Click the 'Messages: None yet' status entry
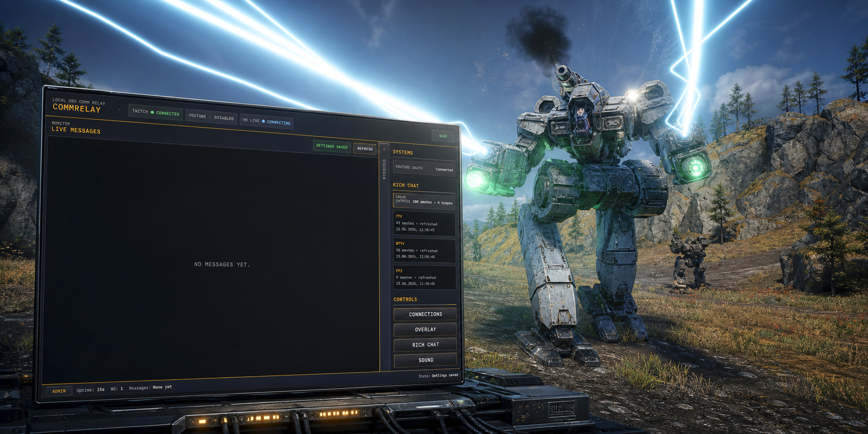Viewport: 868px width, 434px height. tap(150, 388)
